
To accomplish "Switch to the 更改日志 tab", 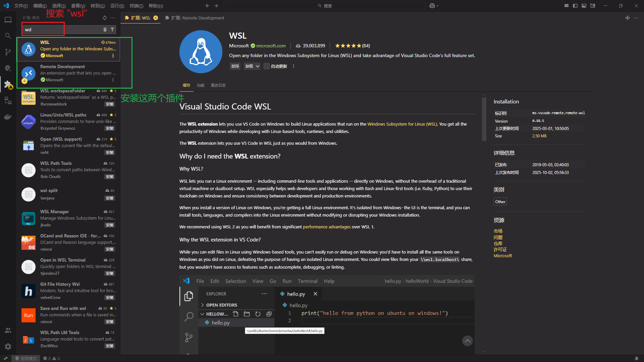I will click(x=218, y=85).
